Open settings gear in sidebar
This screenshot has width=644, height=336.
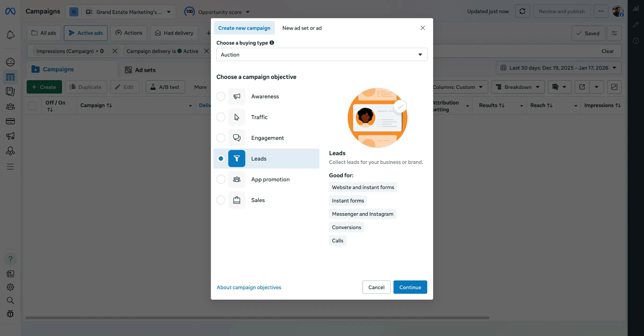click(10, 287)
